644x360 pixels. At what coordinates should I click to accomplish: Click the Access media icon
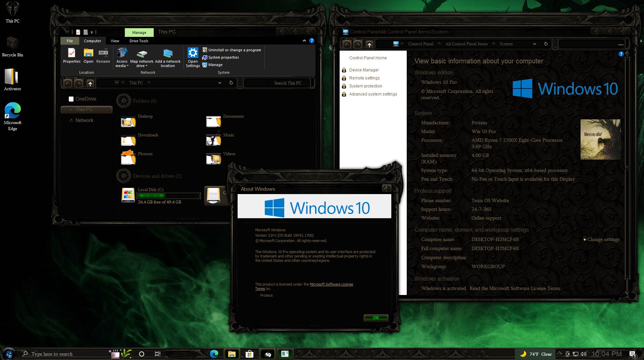122,53
